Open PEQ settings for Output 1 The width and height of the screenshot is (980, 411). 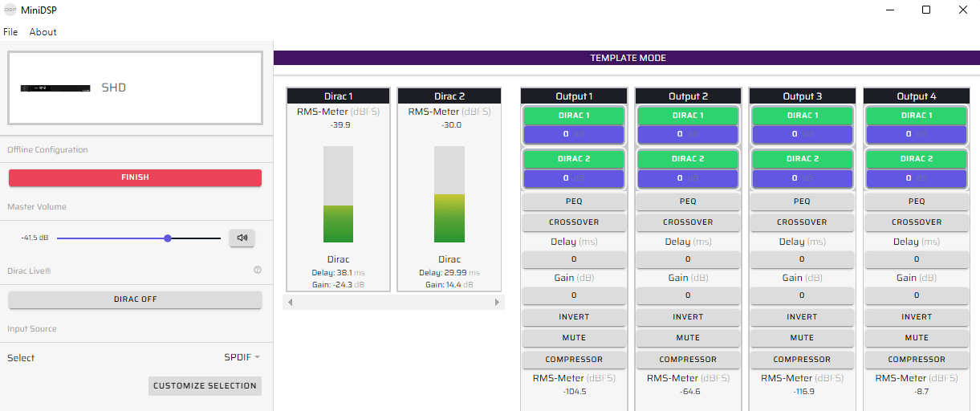point(574,201)
